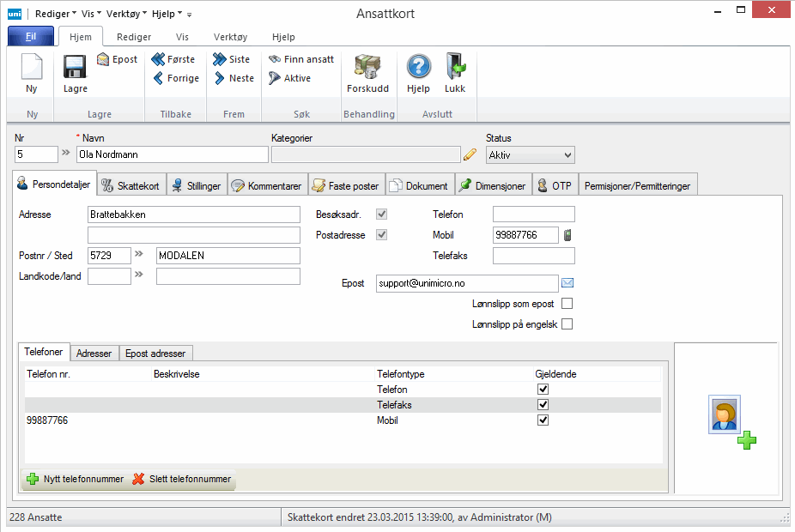Image resolution: width=795 pixels, height=532 pixels.
Task: Open the Epost adresser sub-tab
Action: 155,353
